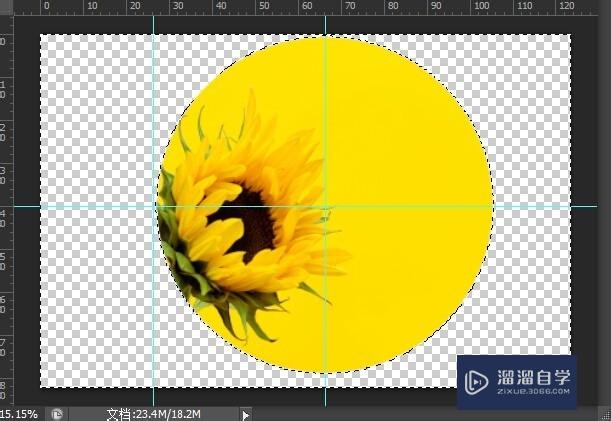Viewport: 611px width, 421px height.
Task: Click the 60 mark on the horizontal ruler
Action: coord(307,6)
